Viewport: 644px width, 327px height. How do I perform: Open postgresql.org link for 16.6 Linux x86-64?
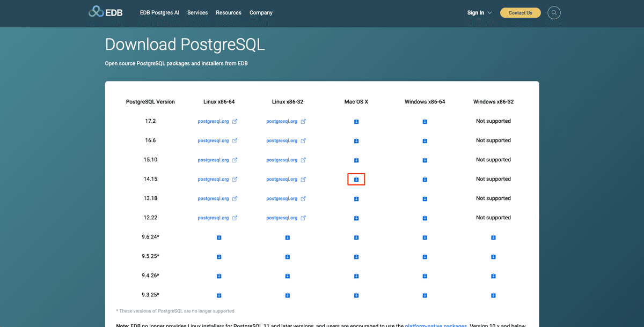point(217,140)
